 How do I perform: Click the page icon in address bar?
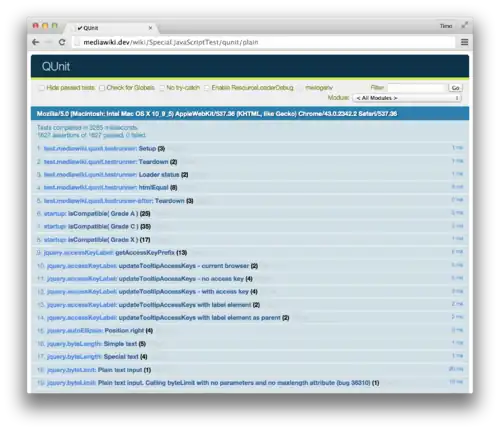pyautogui.click(x=77, y=42)
